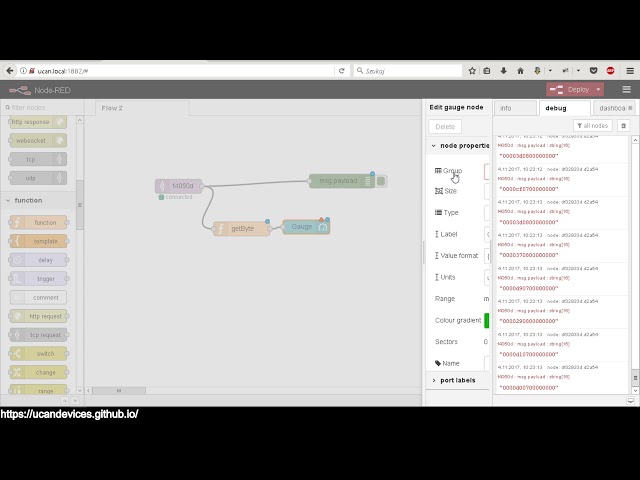Image resolution: width=640 pixels, height=480 pixels.
Task: Open the Pocket shield icon in toolbar
Action: [x=593, y=71]
